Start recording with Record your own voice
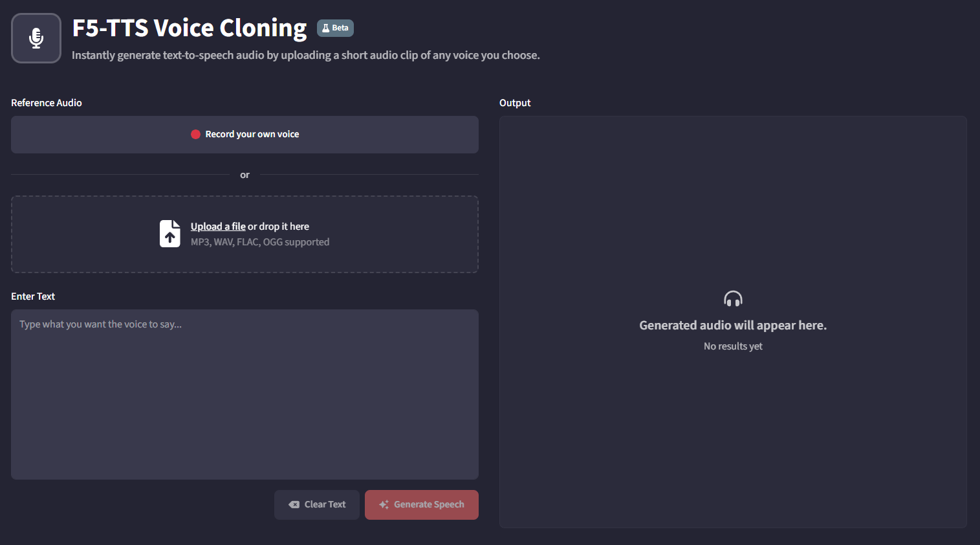The image size is (980, 545). point(245,135)
